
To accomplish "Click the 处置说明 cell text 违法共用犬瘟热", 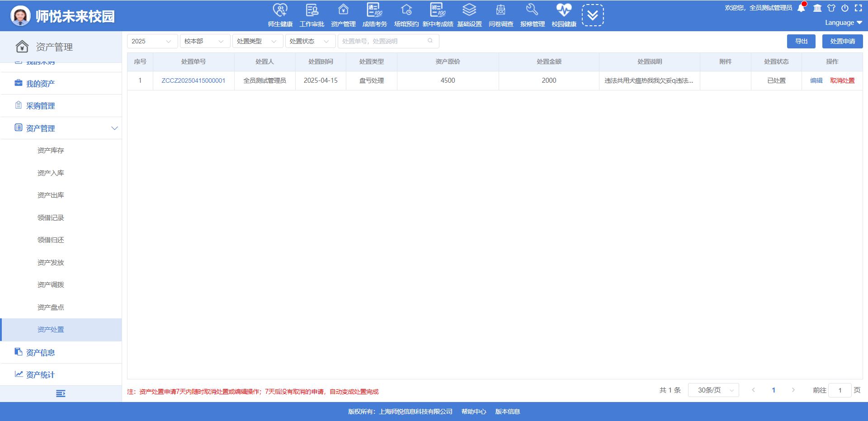I will [649, 80].
